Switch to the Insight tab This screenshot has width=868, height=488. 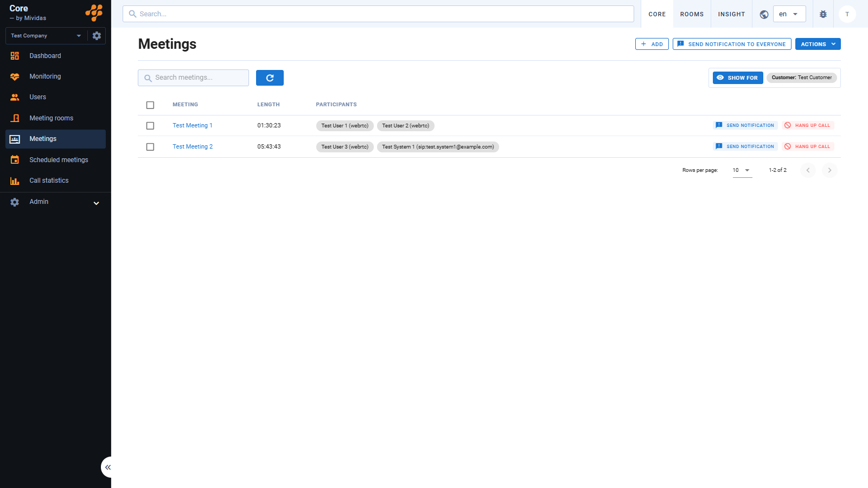click(731, 14)
